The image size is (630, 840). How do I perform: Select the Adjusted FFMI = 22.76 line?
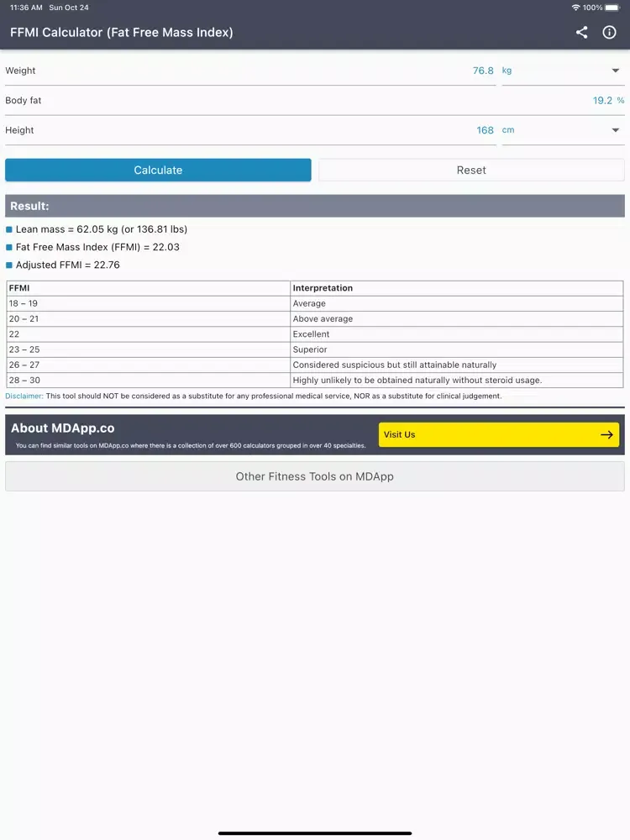(67, 265)
